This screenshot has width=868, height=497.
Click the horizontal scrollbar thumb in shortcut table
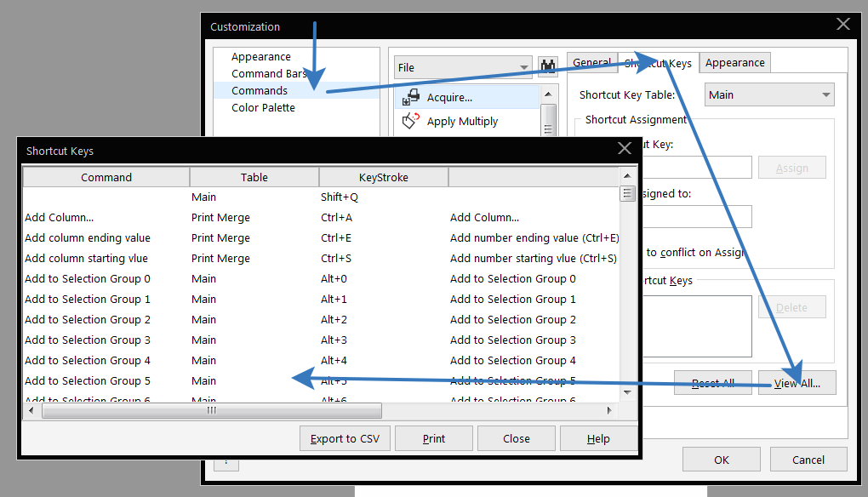211,411
